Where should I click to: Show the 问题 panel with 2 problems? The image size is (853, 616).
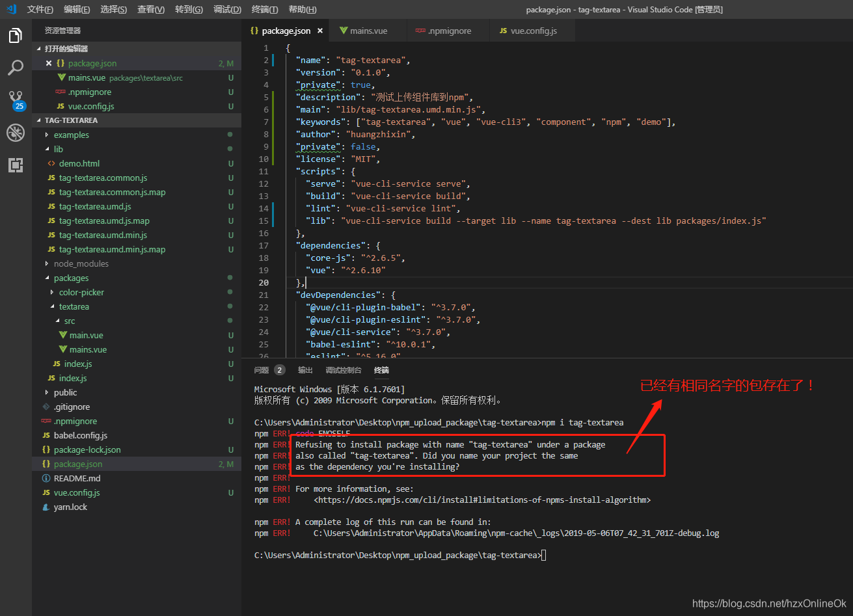[x=269, y=370]
